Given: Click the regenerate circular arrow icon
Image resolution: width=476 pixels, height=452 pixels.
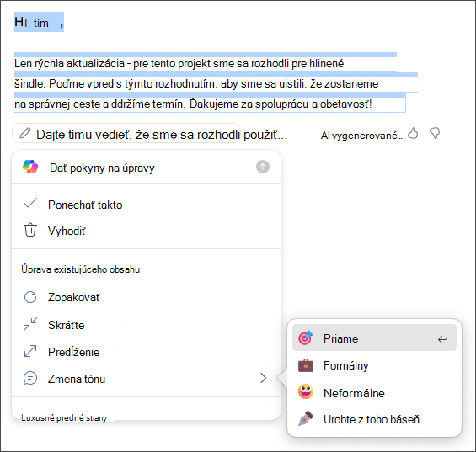Looking at the screenshot, I should tap(30, 297).
